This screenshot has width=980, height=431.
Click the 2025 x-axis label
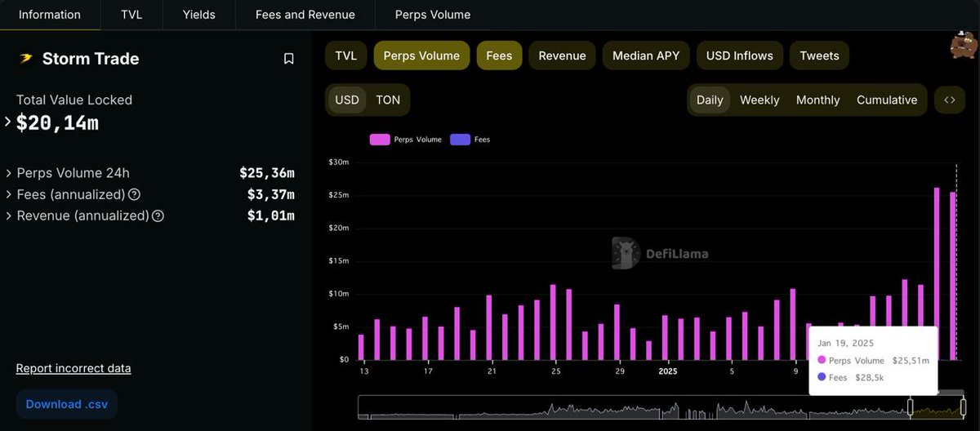click(x=667, y=371)
